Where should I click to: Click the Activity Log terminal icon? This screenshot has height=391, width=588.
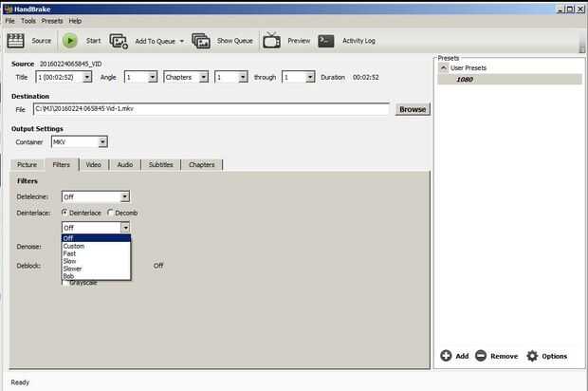click(x=326, y=41)
